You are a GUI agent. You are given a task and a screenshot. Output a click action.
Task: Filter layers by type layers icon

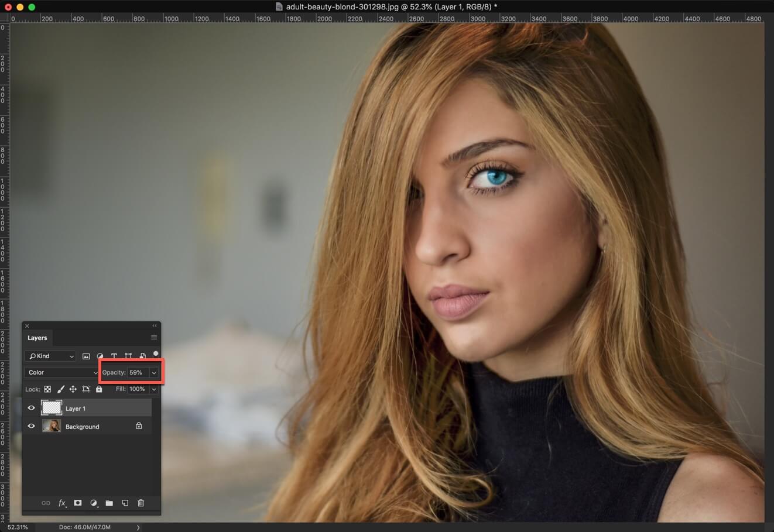[x=114, y=356]
